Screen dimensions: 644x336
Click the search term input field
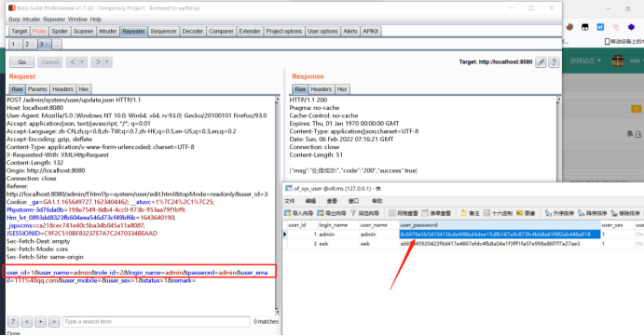156,322
